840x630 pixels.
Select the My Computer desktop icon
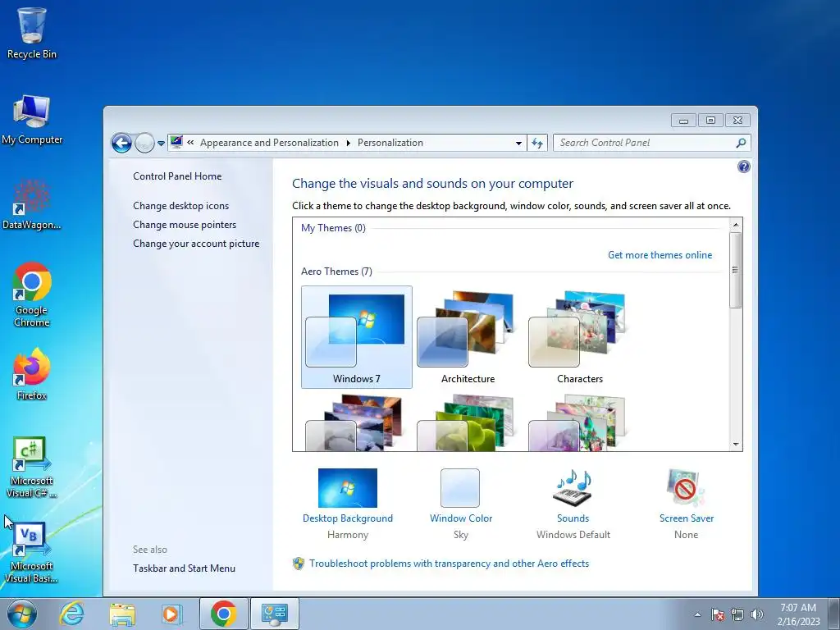[x=32, y=120]
